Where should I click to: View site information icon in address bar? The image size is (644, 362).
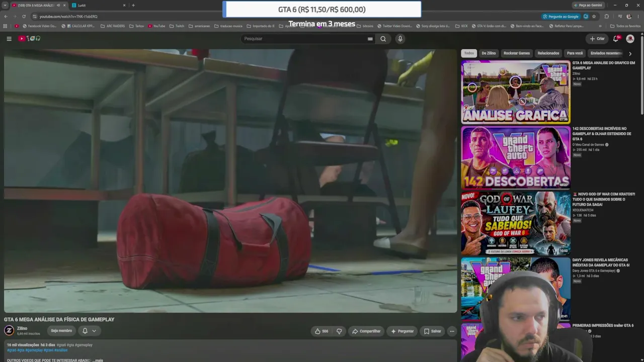click(35, 17)
